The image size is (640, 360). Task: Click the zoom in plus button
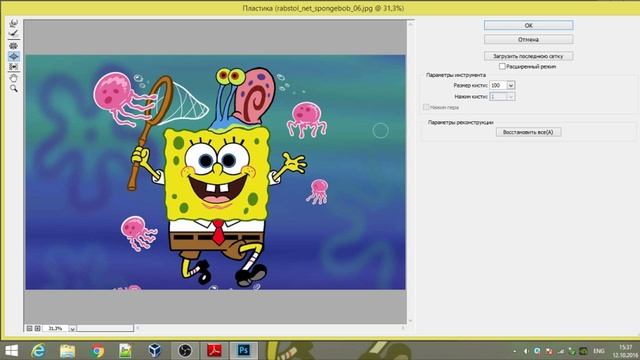pos(38,328)
